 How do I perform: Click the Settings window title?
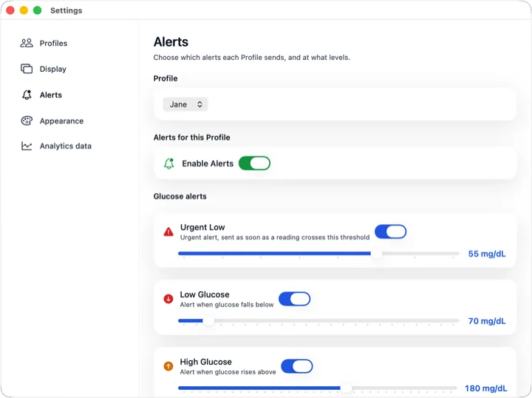coord(66,10)
